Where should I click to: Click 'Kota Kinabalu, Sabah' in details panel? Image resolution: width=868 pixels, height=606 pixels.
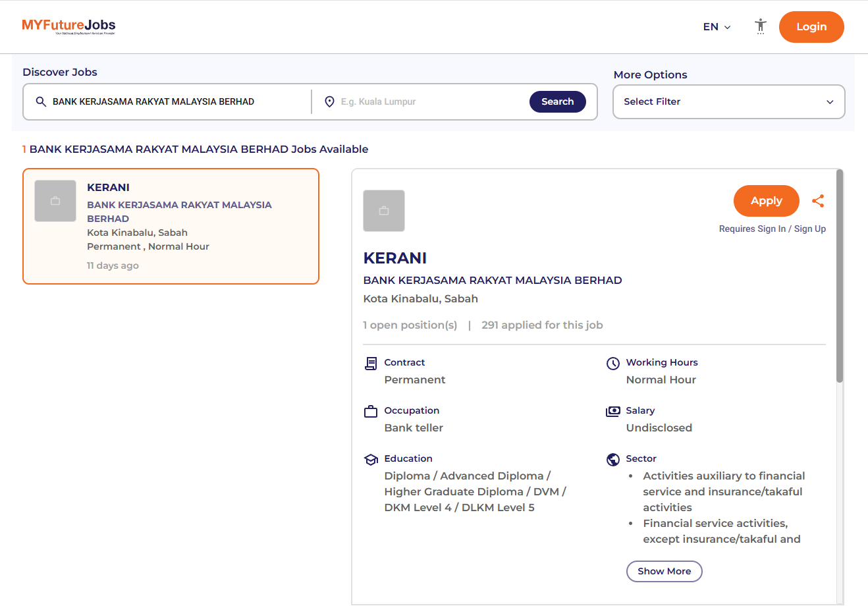pyautogui.click(x=420, y=298)
